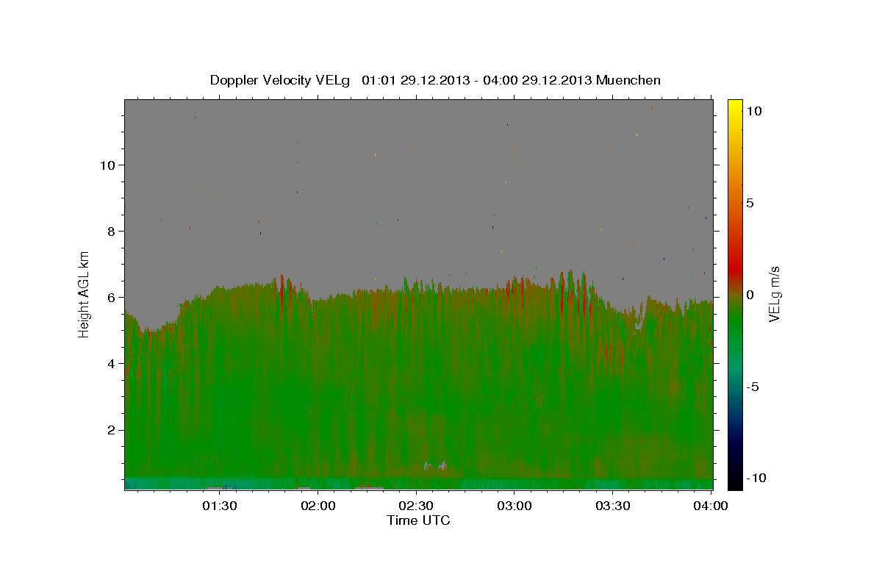The image size is (882, 588).
Task: Click the colorbar tick label 5
Action: tap(750, 203)
